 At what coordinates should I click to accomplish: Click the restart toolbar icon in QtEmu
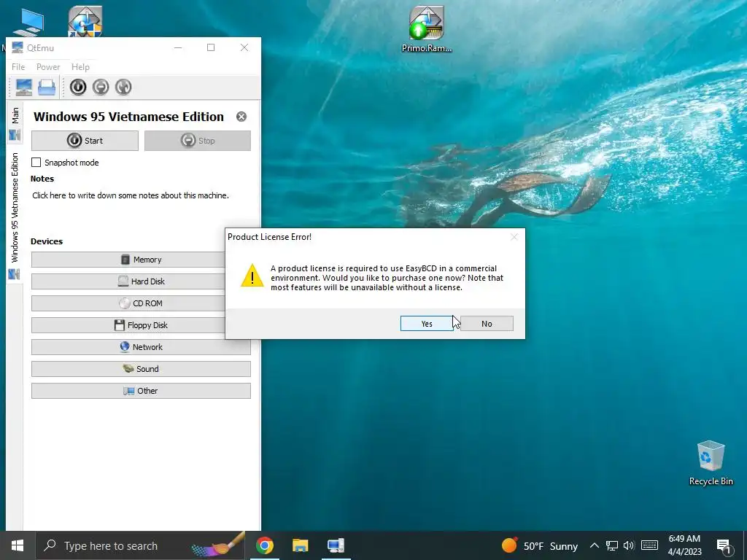[123, 87]
